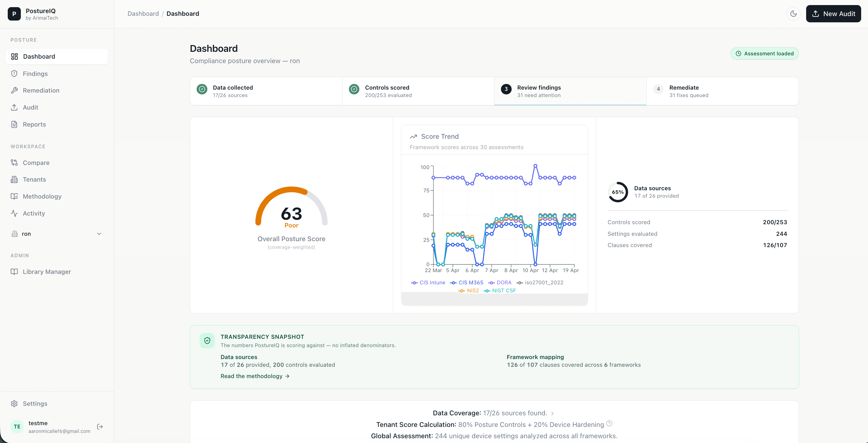Viewport: 868px width, 443px height.
Task: Click the Tenants building icon
Action: tap(14, 179)
